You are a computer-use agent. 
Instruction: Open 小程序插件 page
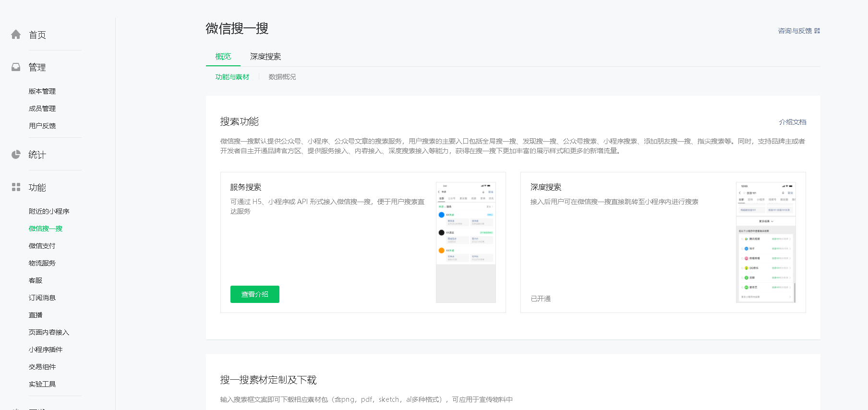pyautogui.click(x=46, y=350)
